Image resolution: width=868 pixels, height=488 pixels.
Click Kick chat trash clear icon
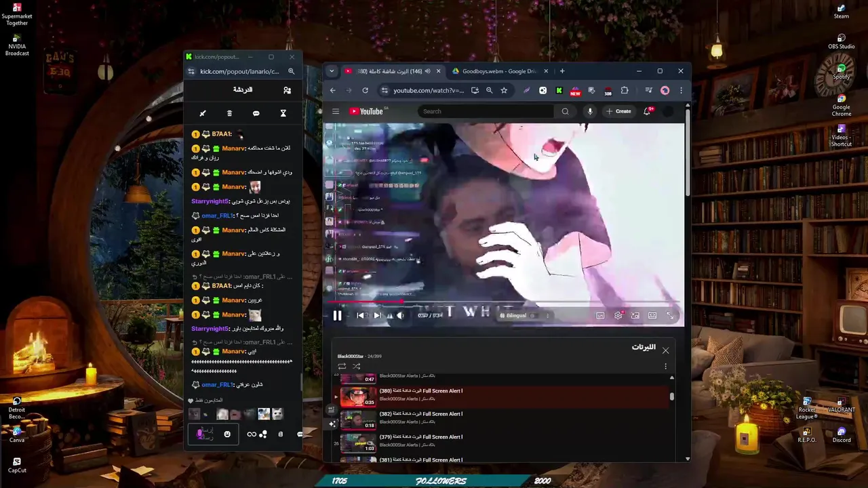click(x=229, y=113)
